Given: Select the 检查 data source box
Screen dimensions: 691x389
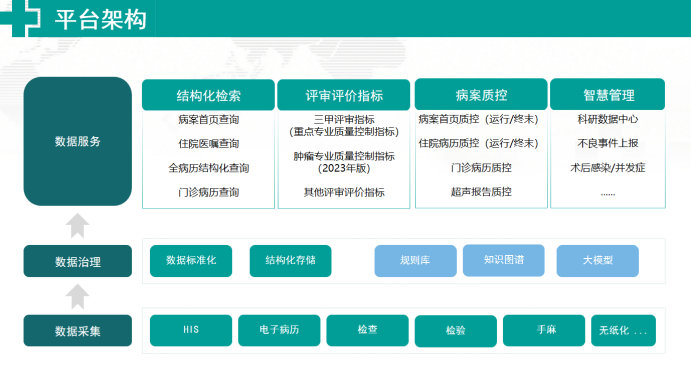Looking at the screenshot, I should pyautogui.click(x=368, y=330).
